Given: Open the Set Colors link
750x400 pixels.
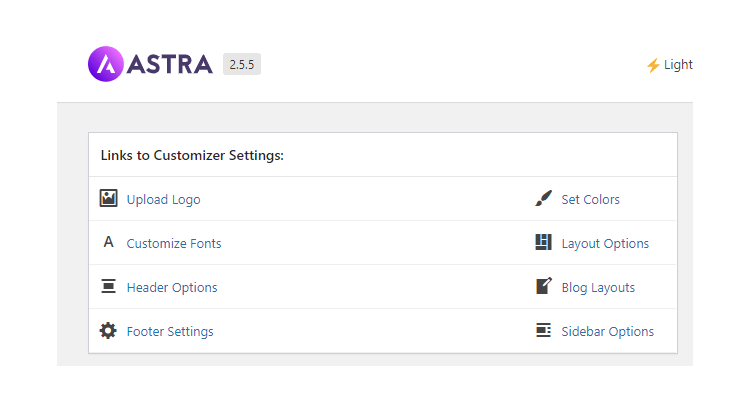Looking at the screenshot, I should [x=590, y=200].
